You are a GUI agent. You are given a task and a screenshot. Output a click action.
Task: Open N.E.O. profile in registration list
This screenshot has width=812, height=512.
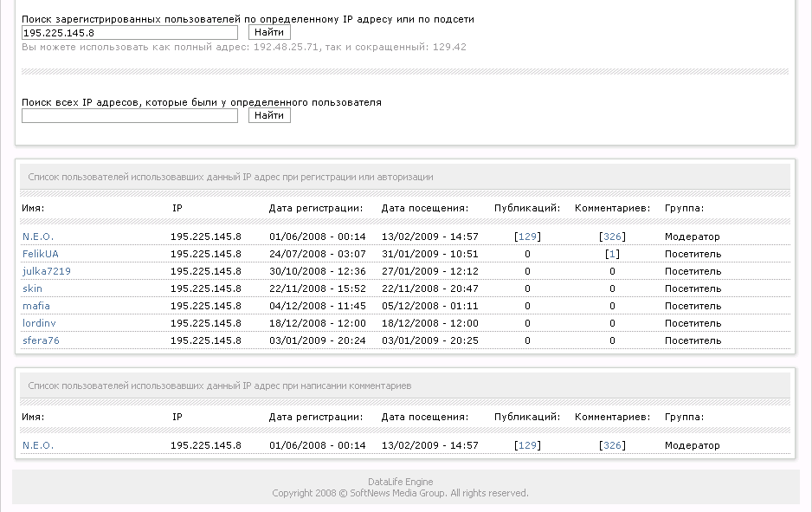[38, 237]
